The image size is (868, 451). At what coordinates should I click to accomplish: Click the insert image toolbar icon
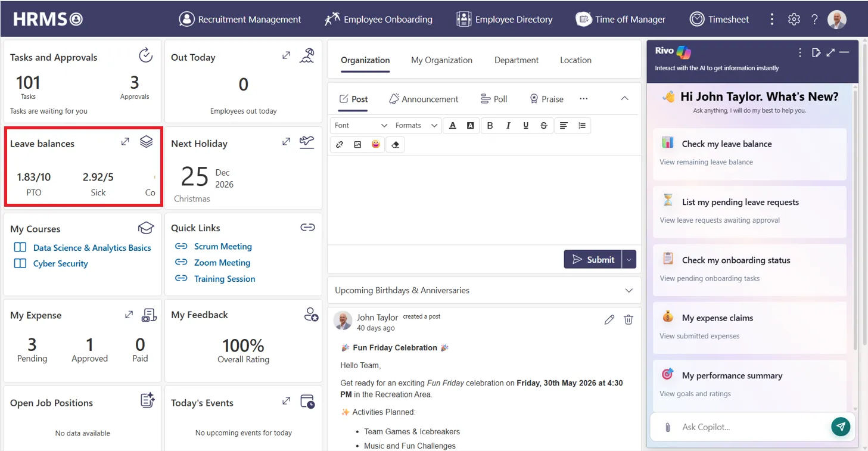click(357, 145)
